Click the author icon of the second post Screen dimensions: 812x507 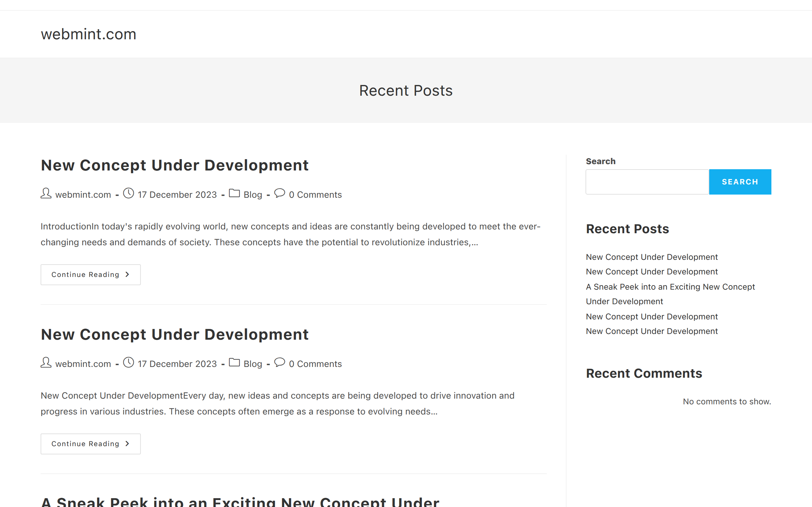click(x=46, y=363)
